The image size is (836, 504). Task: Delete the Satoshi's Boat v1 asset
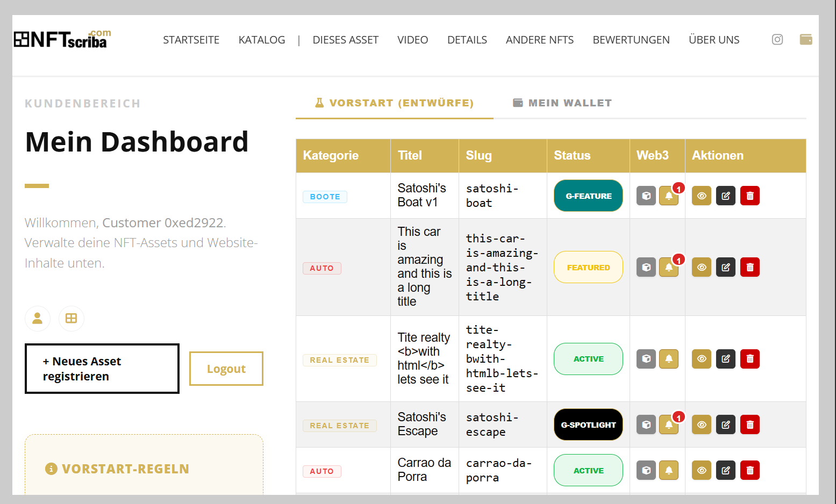tap(750, 196)
